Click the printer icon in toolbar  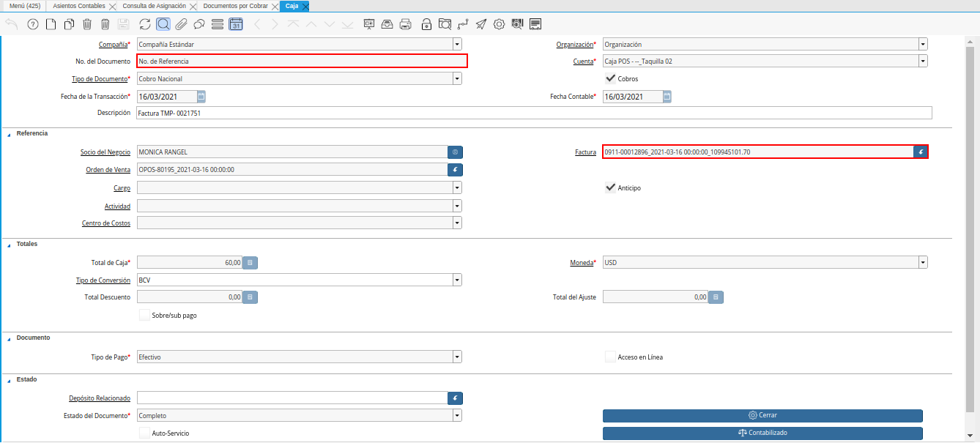tap(405, 24)
